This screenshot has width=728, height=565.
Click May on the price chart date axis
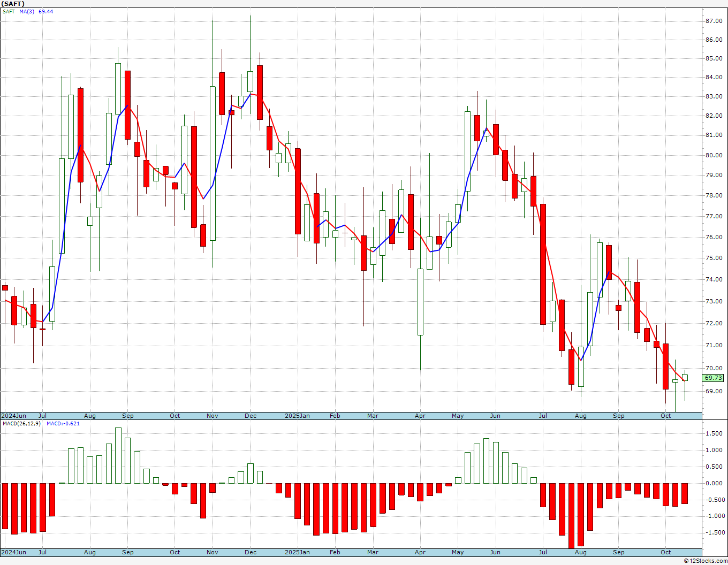(x=458, y=416)
